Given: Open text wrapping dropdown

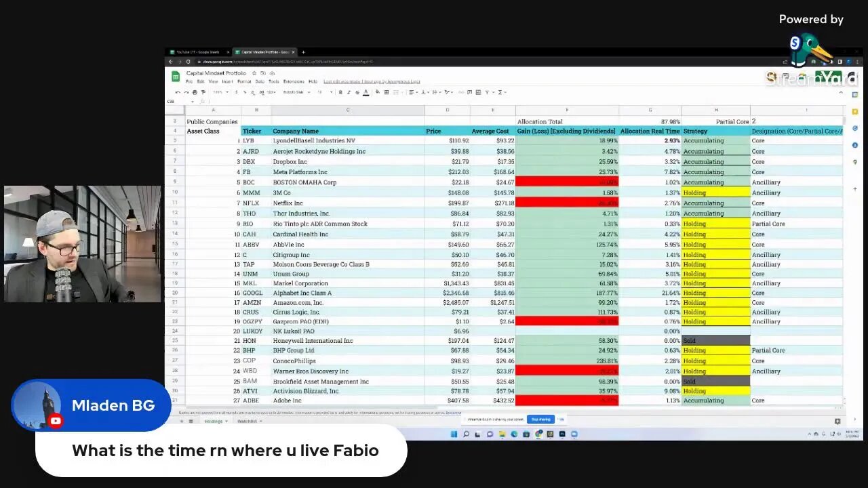Looking at the screenshot, I should pyautogui.click(x=437, y=92).
